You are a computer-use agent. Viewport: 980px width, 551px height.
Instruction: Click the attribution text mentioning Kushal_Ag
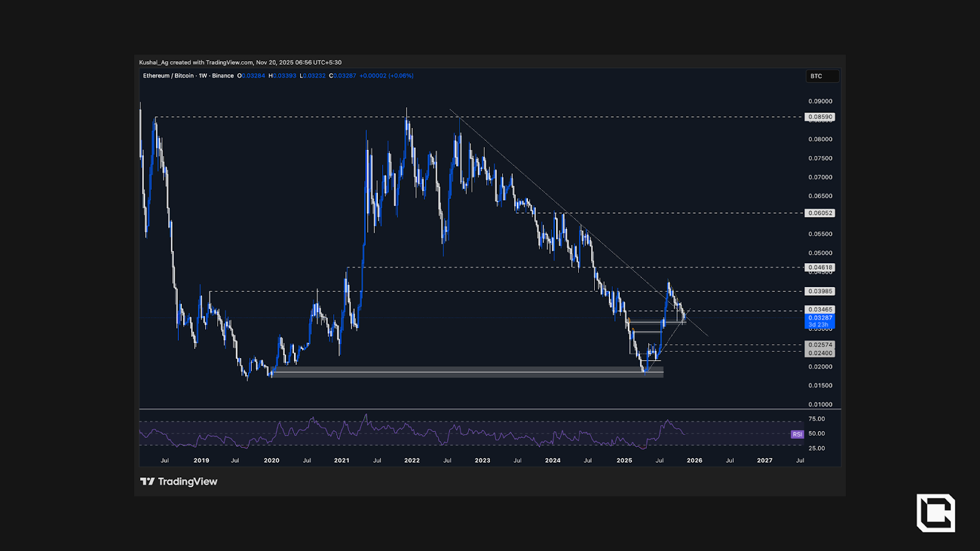click(x=240, y=62)
